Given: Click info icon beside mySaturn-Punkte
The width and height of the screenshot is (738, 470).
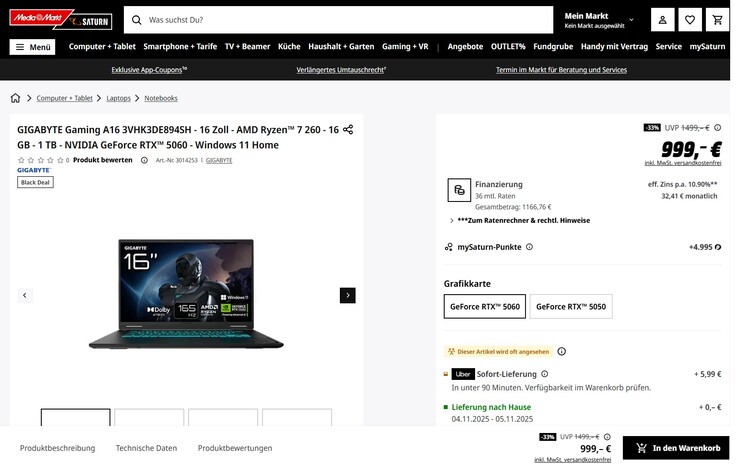Looking at the screenshot, I should tap(529, 247).
